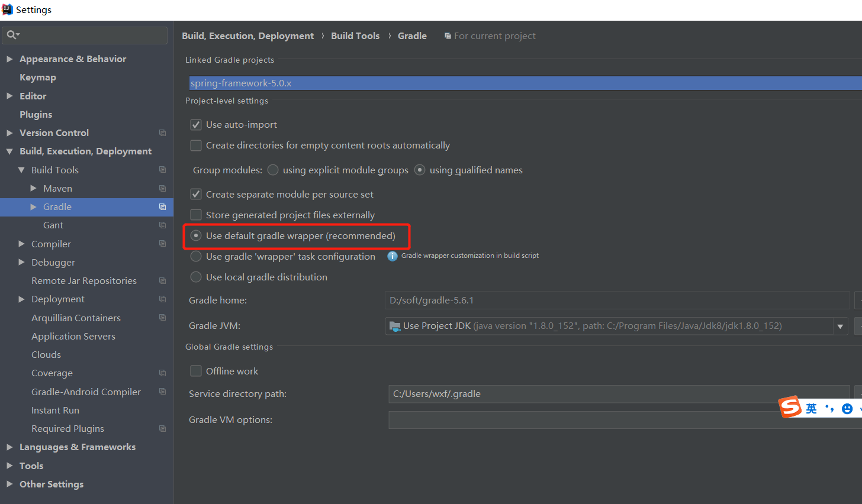Click the per-project icon next to Version Control
Screen dimensions: 862x504
(162, 133)
